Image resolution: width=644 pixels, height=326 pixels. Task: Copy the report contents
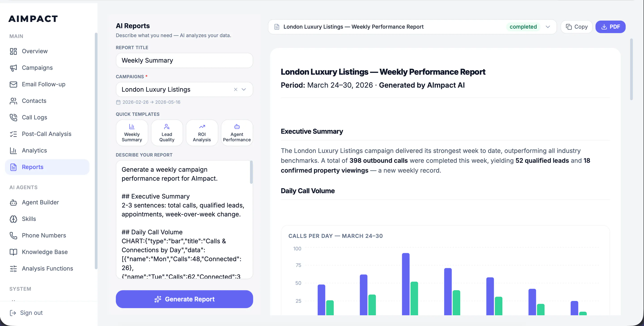[x=576, y=27]
